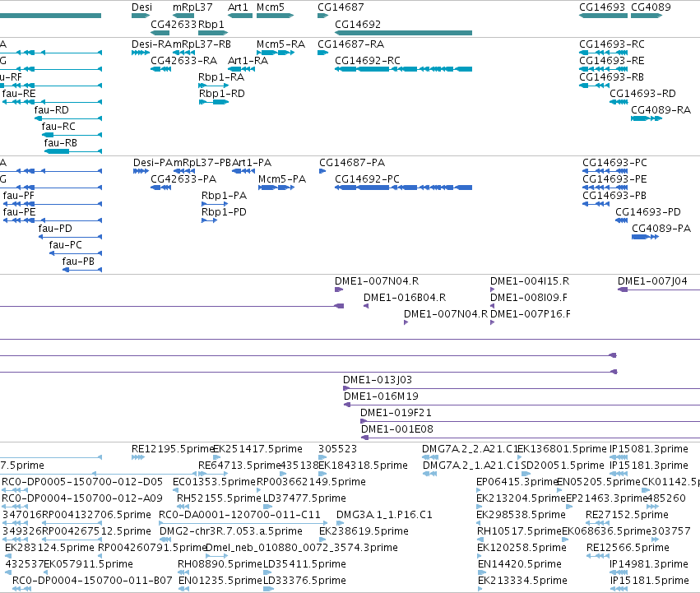Image resolution: width=700 pixels, height=593 pixels.
Task: Select the mRpL37-RB transcript label
Action: [x=202, y=44]
